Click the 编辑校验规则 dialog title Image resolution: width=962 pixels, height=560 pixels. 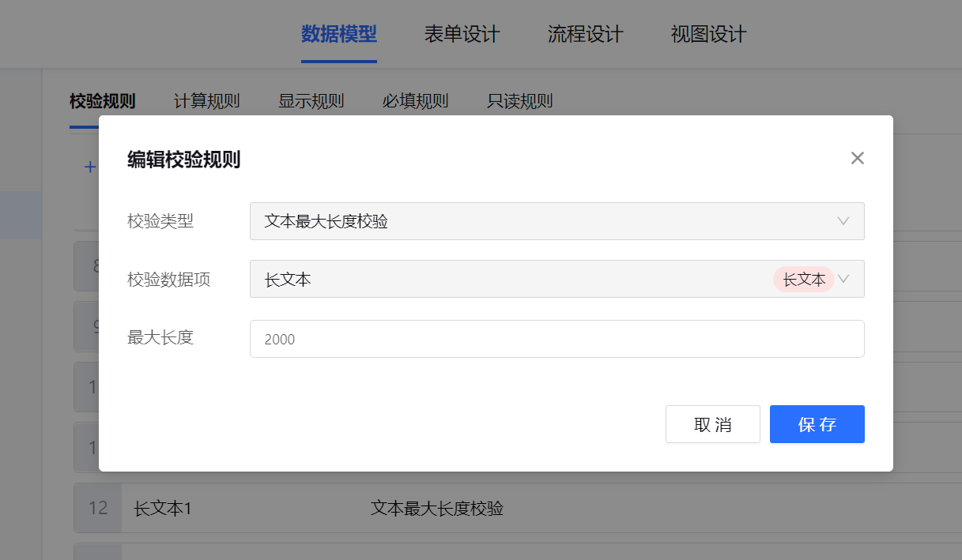click(184, 160)
